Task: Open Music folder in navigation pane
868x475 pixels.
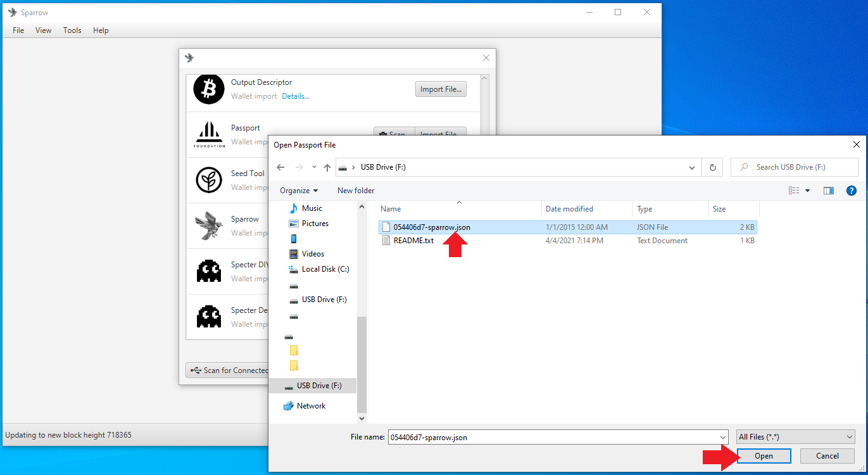Action: (311, 208)
